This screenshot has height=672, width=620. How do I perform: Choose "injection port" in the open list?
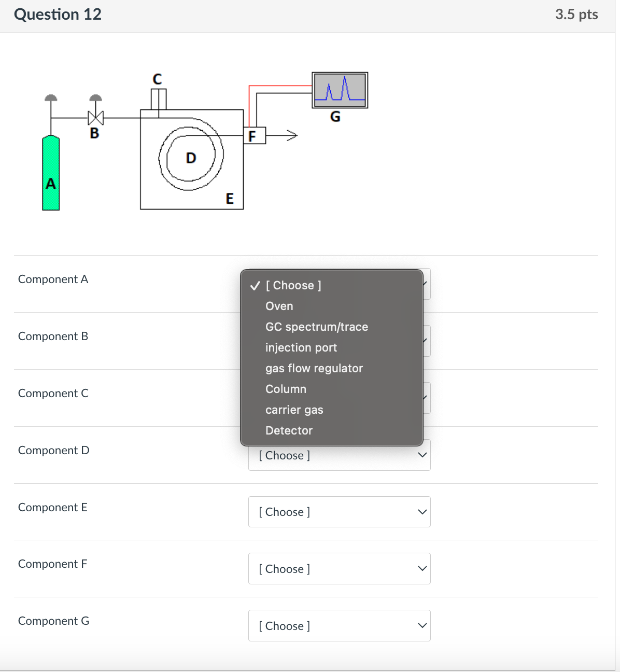(301, 347)
